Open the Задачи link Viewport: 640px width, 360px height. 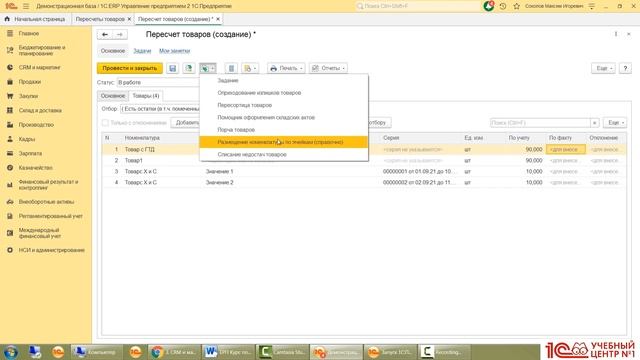(142, 51)
